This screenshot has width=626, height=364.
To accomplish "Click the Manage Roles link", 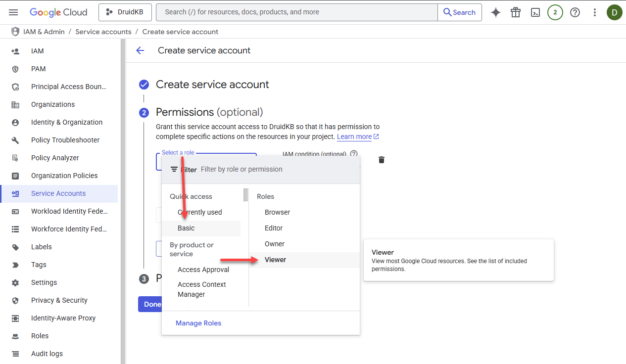I will click(x=198, y=323).
